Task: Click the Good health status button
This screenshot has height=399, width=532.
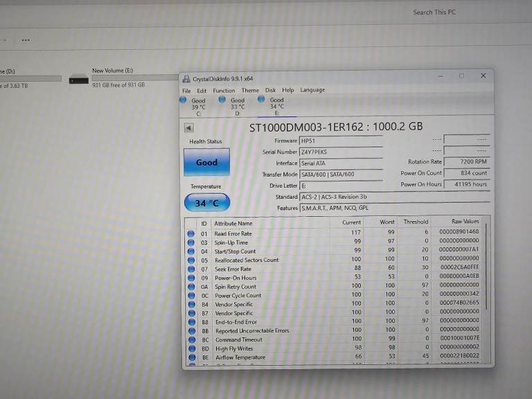Action: click(x=206, y=162)
